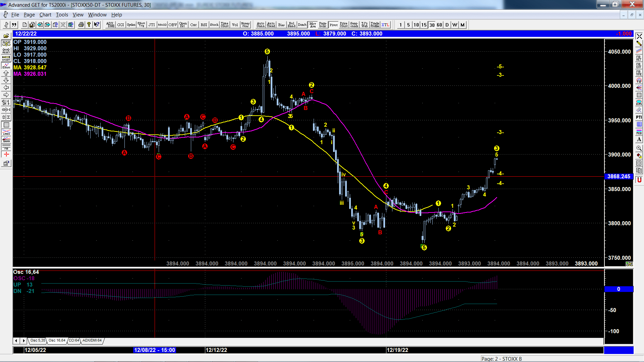644x362 pixels.
Task: Click the save icon in toolbar
Action: [x=32, y=25]
